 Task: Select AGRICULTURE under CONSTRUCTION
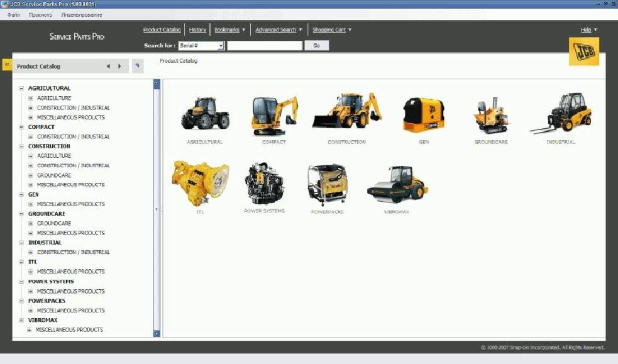point(54,156)
